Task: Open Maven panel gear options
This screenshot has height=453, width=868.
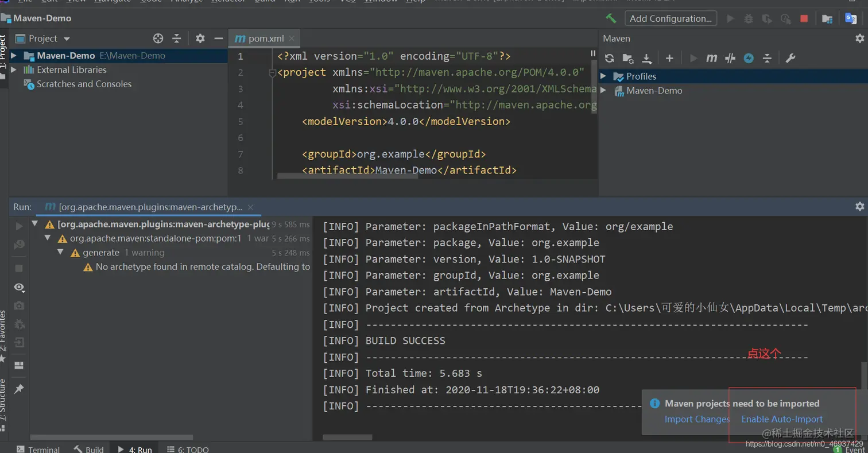Action: pyautogui.click(x=859, y=38)
